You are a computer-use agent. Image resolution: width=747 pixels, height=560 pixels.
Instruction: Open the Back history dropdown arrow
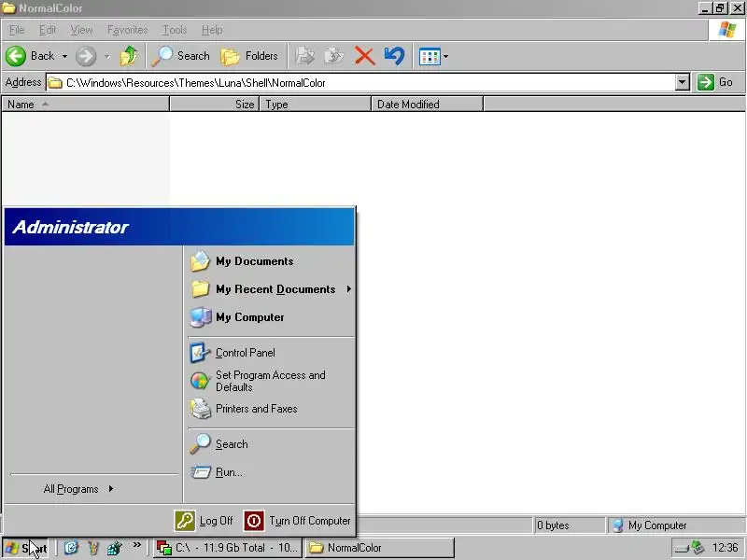64,56
